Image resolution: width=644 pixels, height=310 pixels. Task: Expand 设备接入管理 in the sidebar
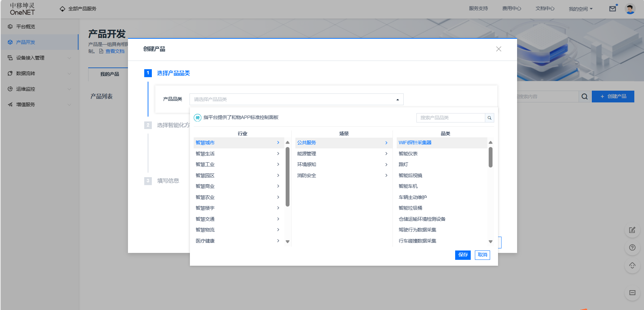(x=39, y=58)
